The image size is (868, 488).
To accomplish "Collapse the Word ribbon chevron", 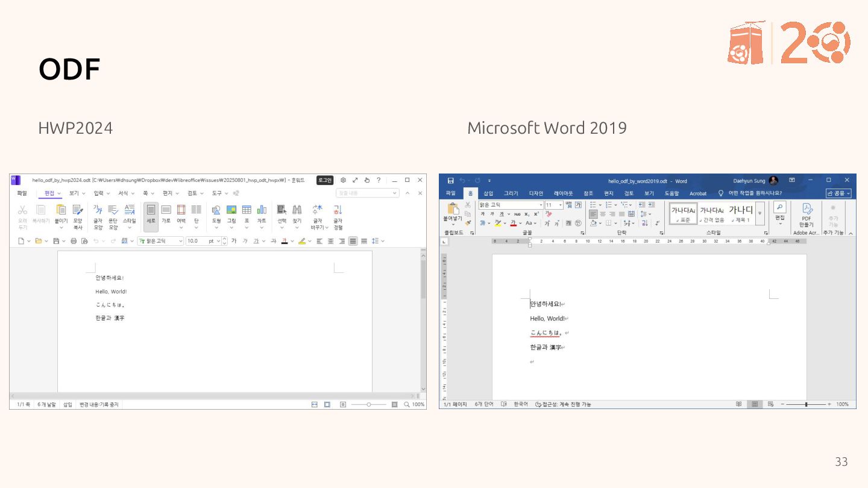I will coord(851,233).
